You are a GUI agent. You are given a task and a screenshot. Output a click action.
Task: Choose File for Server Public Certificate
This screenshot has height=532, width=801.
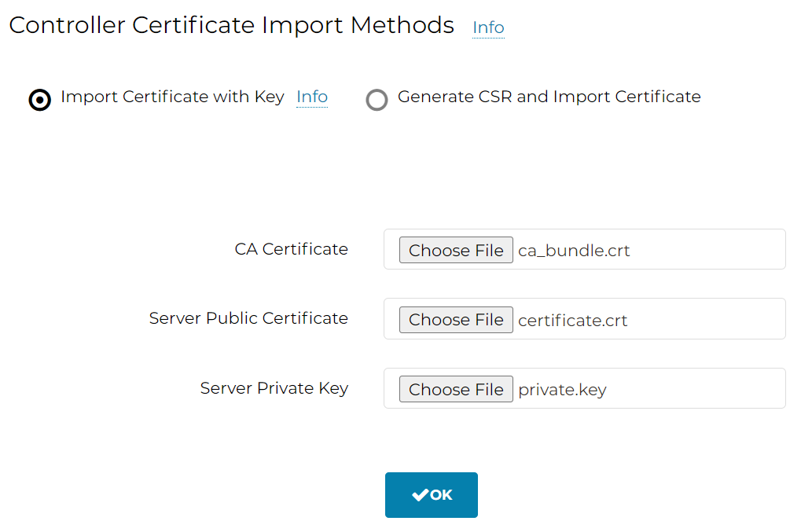(456, 320)
